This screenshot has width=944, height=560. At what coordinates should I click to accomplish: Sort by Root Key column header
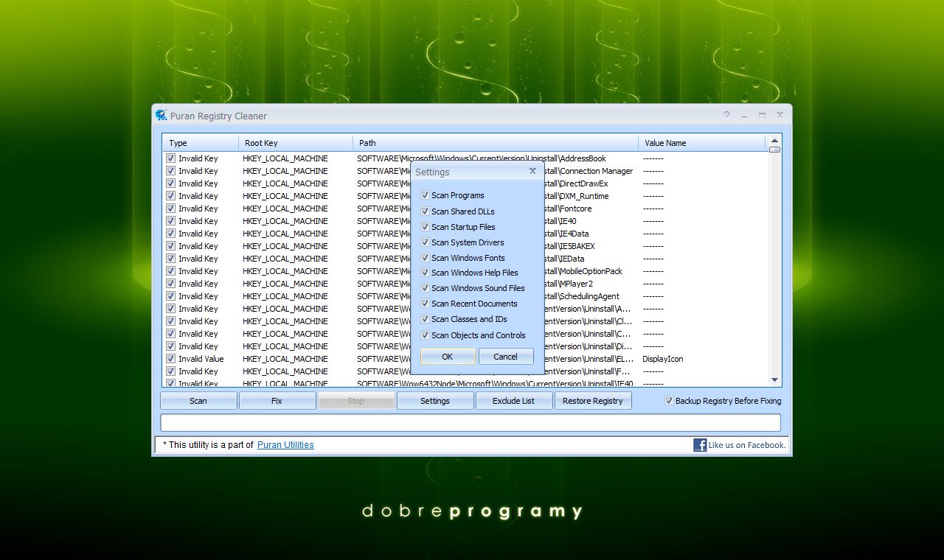(x=296, y=143)
